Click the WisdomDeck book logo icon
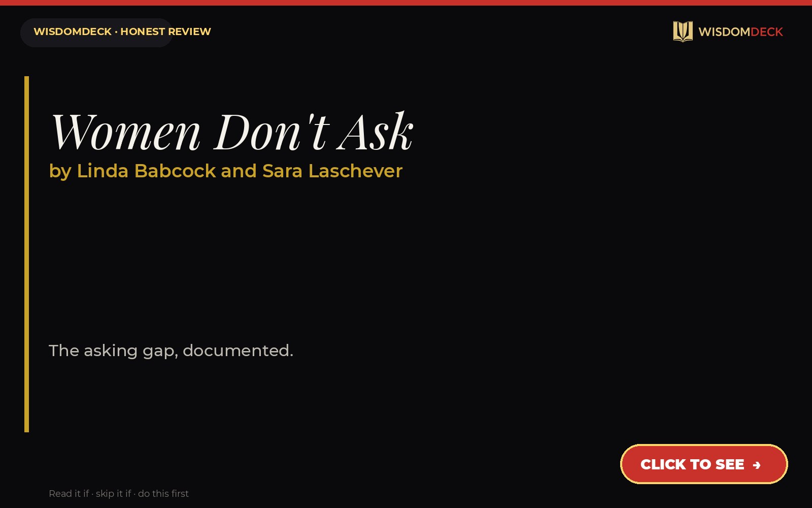Screen dimensions: 812x508 pyautogui.click(x=683, y=31)
